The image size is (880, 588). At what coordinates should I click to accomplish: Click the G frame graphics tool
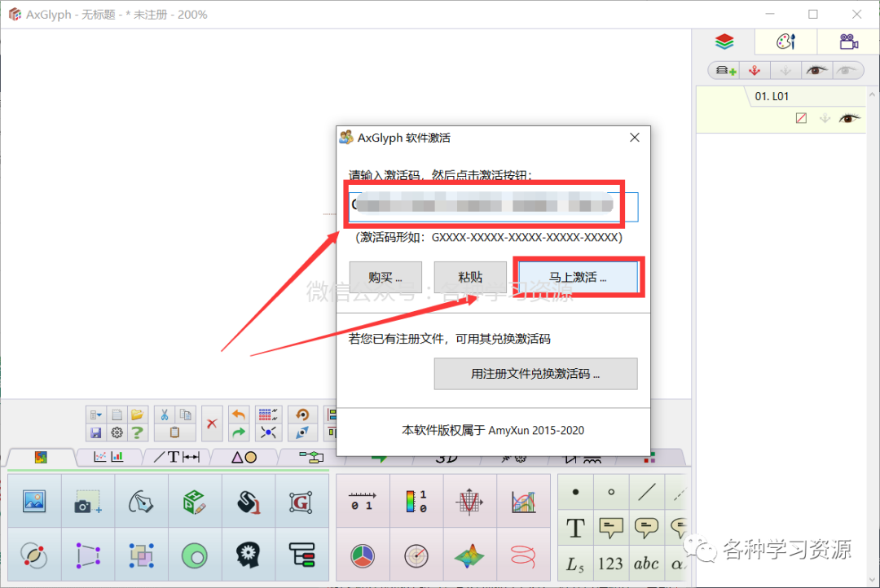[x=302, y=501]
